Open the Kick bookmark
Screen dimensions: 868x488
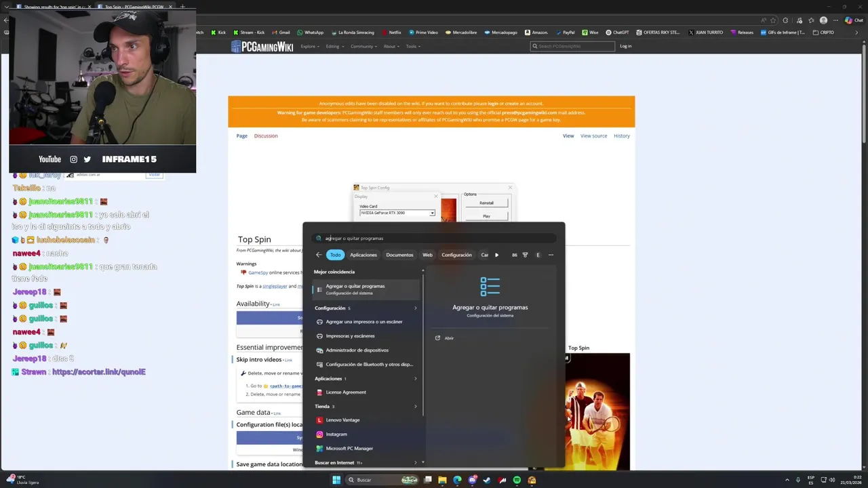pyautogui.click(x=218, y=33)
